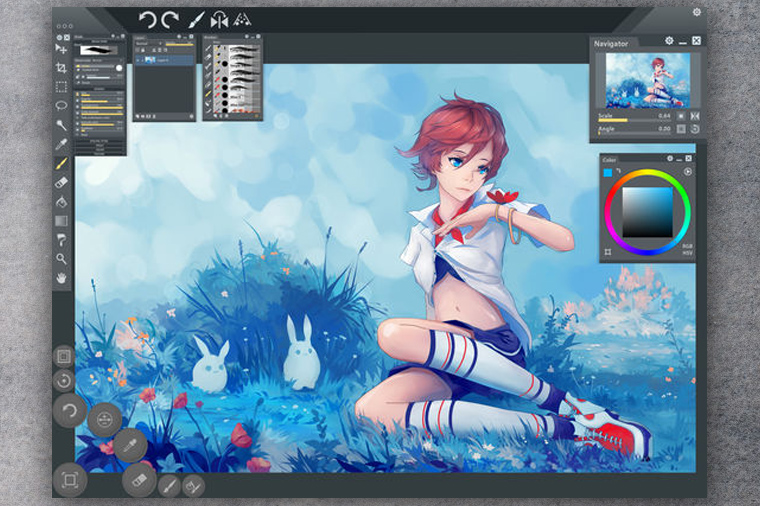
Task: Select the Crop tool
Action: 61,68
